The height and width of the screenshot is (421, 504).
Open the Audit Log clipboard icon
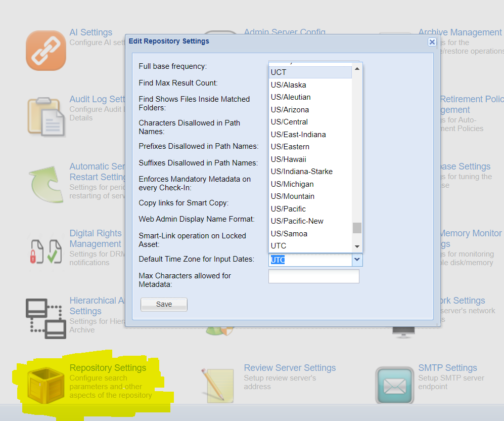tap(46, 116)
